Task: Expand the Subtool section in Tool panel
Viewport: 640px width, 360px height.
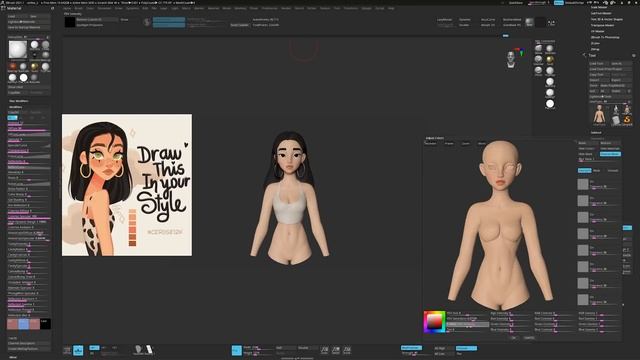Action: coord(596,133)
